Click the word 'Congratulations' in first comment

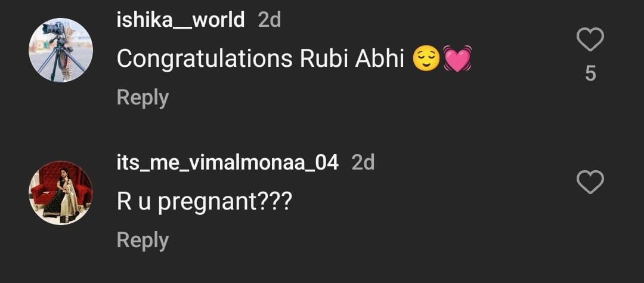[x=205, y=59]
